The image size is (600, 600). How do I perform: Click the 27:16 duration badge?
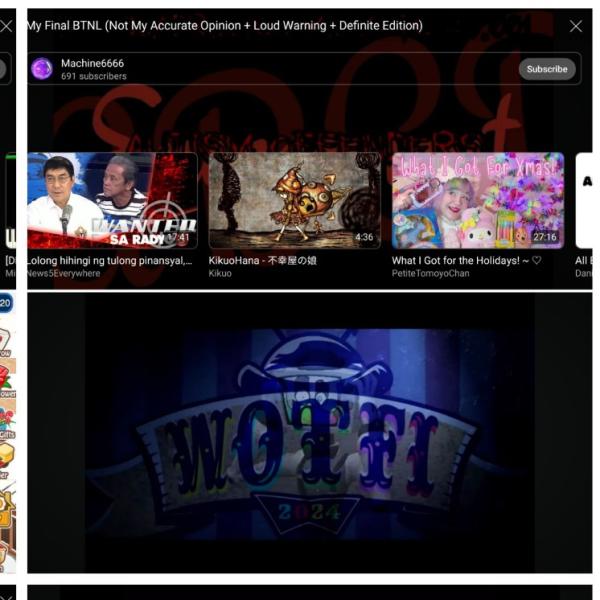point(545,237)
